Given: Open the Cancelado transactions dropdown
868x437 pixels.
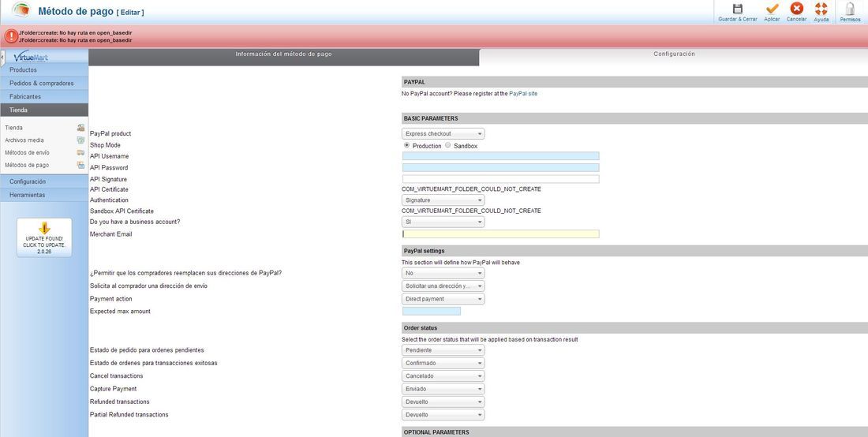Looking at the screenshot, I should tap(443, 376).
